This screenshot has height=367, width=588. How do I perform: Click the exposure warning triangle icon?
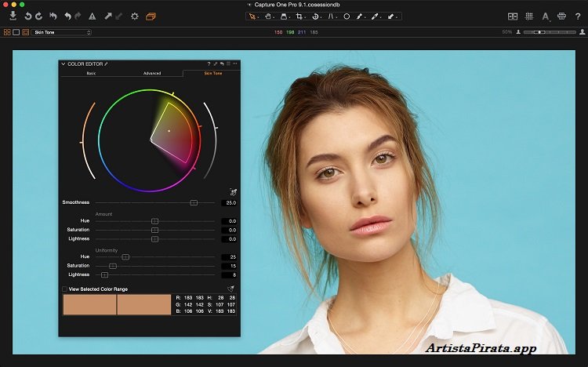point(92,16)
